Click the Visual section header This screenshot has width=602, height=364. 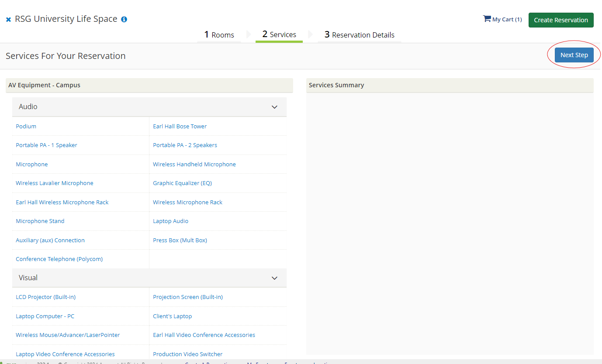point(149,278)
